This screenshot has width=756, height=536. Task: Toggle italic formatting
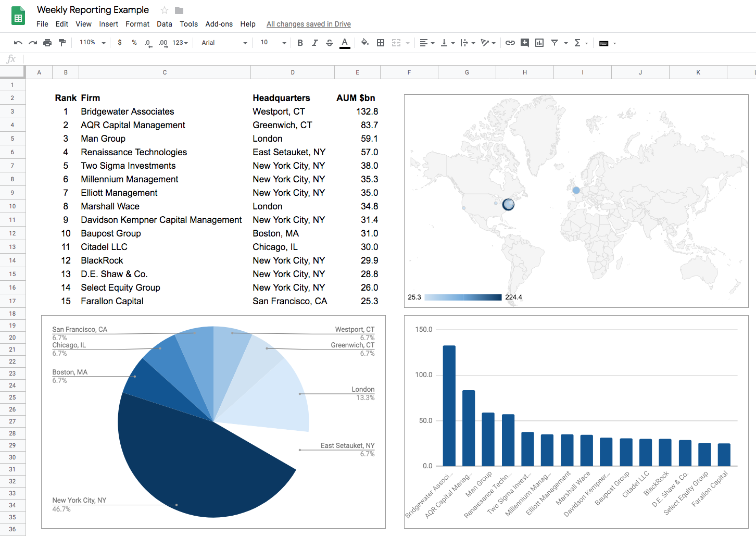(314, 43)
